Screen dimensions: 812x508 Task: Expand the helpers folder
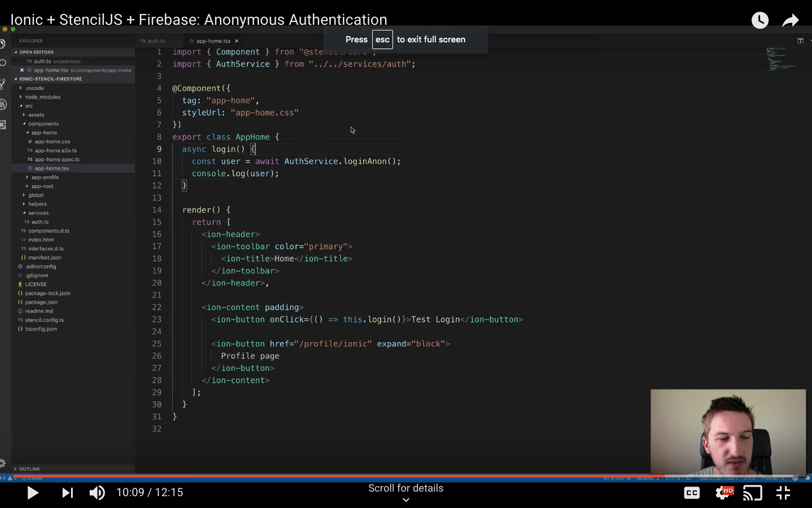click(x=38, y=204)
